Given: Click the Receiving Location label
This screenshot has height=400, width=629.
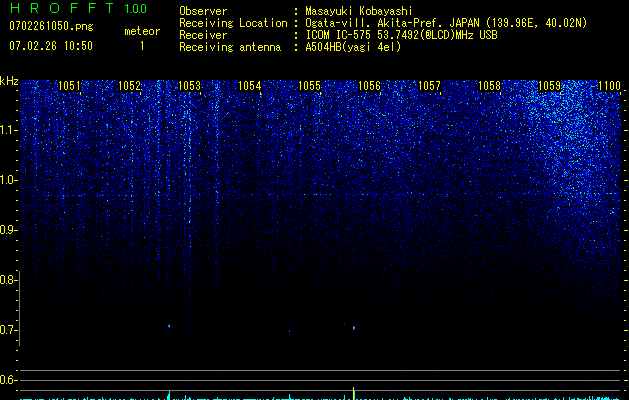Looking at the screenshot, I should (x=233, y=23).
